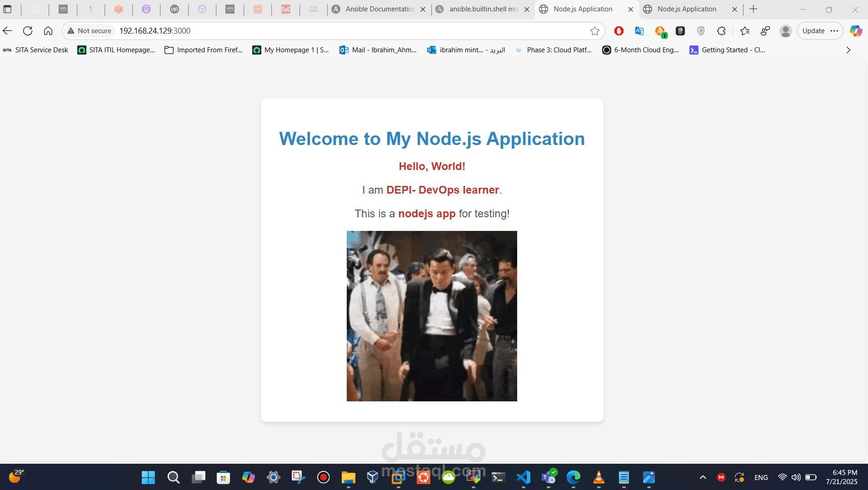Screen dimensions: 868x490
Task: Open the Settings and more menu
Action: coord(834,31)
